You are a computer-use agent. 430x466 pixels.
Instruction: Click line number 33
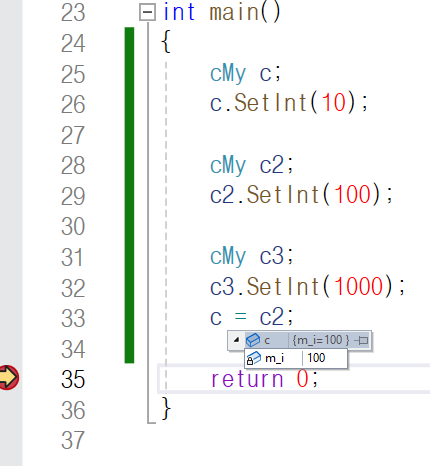73,319
